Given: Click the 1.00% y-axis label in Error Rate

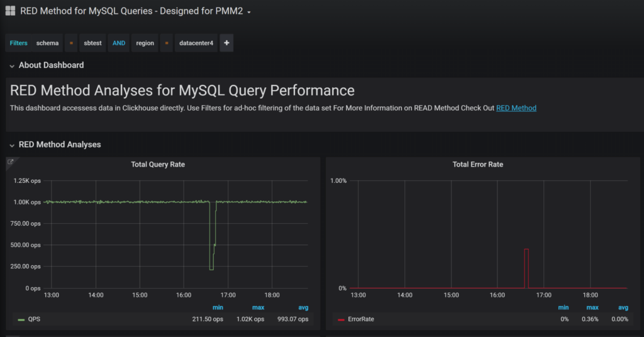Looking at the screenshot, I should pyautogui.click(x=338, y=180).
